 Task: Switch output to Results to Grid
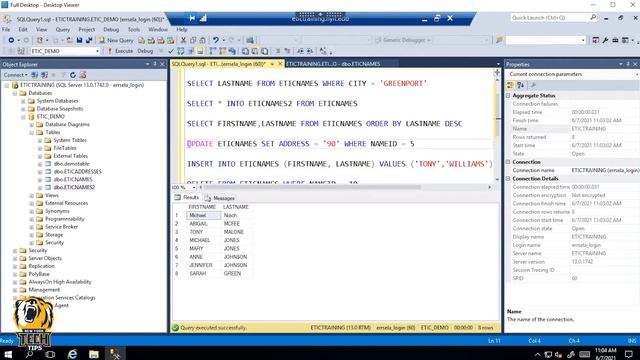[x=255, y=51]
